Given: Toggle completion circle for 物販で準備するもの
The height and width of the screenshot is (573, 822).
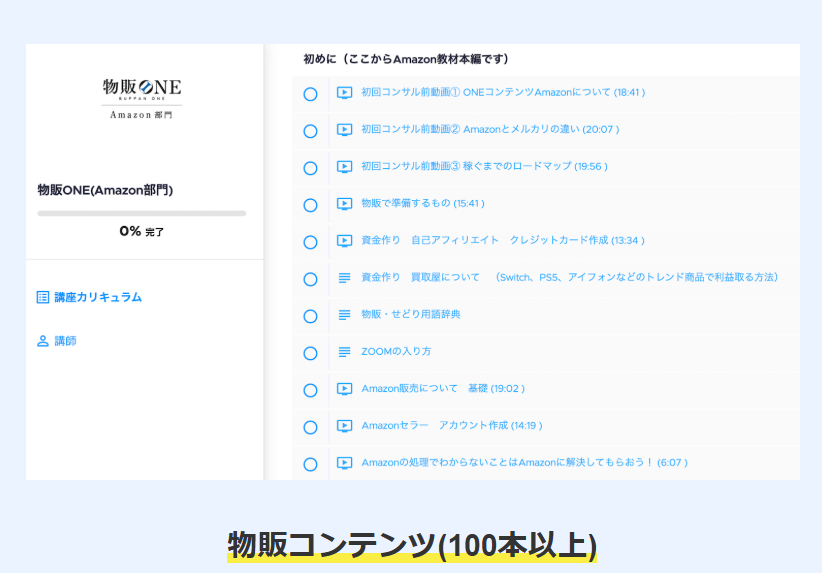Looking at the screenshot, I should tap(310, 205).
